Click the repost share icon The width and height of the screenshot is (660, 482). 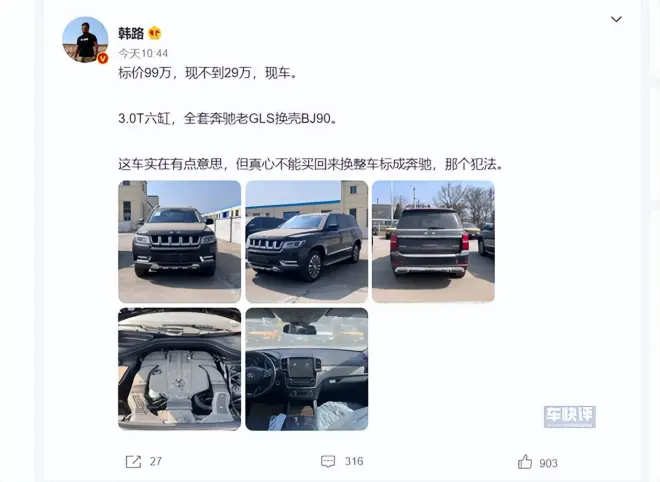(x=133, y=462)
